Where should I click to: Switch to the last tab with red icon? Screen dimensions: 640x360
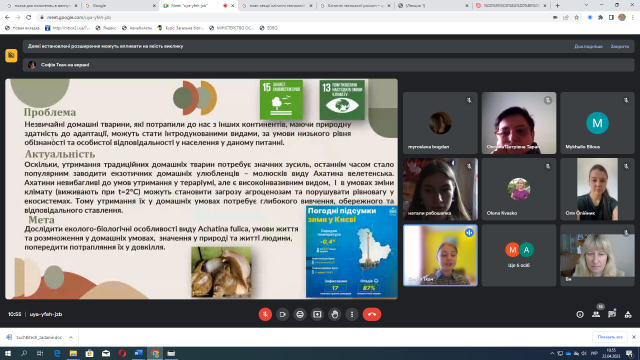[x=511, y=6]
